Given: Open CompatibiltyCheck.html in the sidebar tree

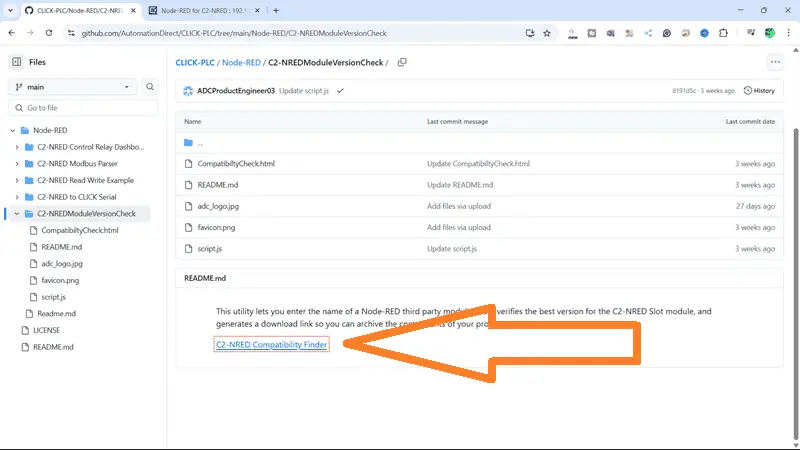Looking at the screenshot, I should 80,230.
